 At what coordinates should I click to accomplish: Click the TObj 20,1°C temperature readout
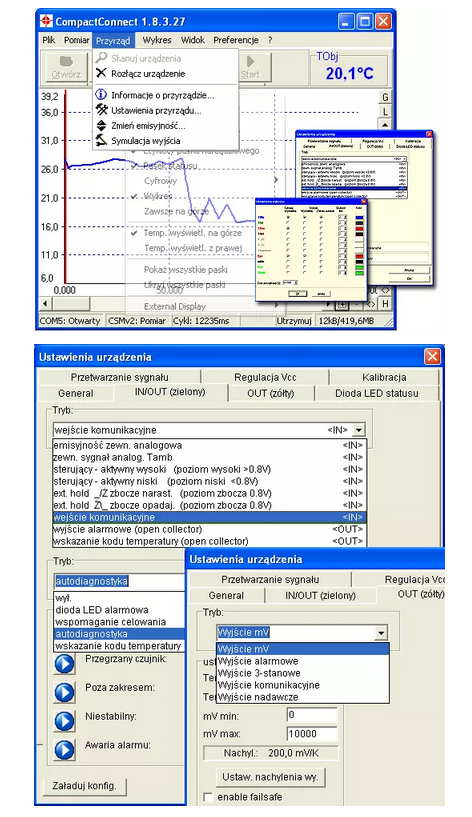click(x=350, y=68)
